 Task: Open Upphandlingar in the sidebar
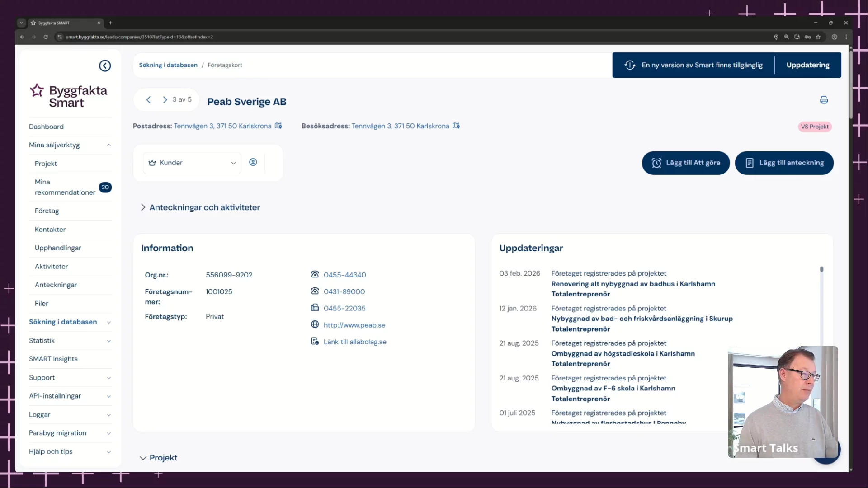click(x=58, y=248)
